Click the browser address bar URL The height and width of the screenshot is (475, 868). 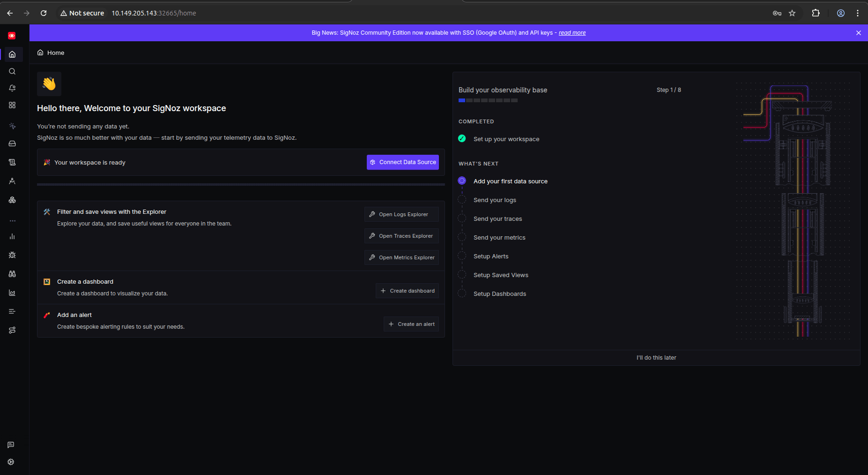[154, 13]
